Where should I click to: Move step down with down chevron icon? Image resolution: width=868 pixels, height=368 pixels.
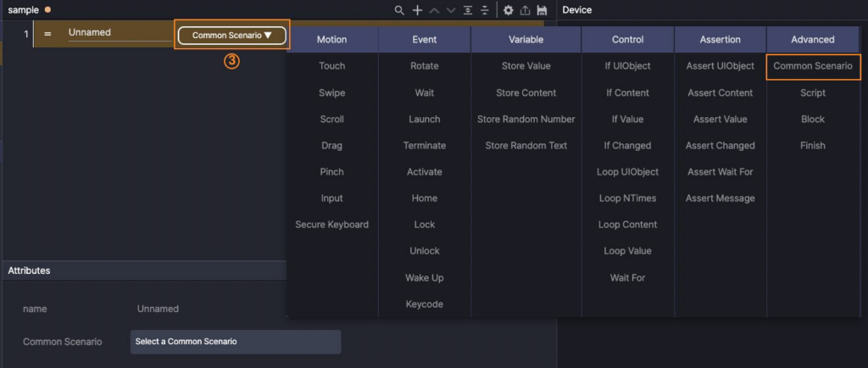450,10
